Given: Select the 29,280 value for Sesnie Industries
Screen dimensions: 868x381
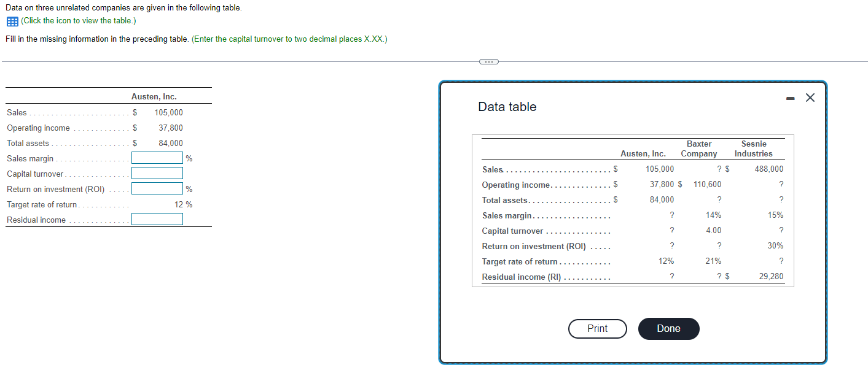Looking at the screenshot, I should pyautogui.click(x=771, y=276).
